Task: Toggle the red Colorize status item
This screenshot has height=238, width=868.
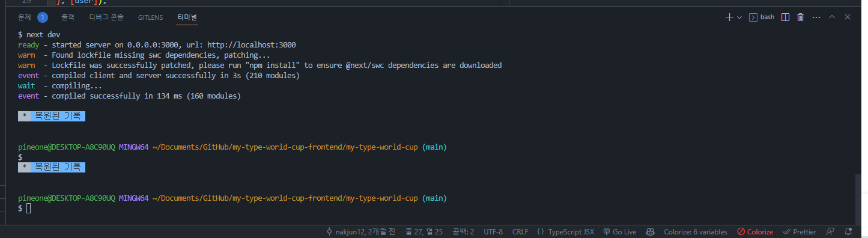Action: [x=755, y=232]
